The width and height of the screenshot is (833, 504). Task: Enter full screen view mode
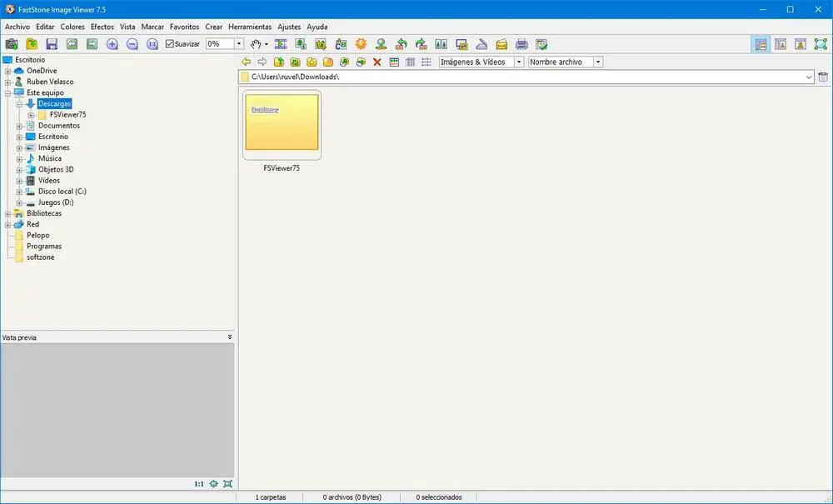(x=821, y=44)
